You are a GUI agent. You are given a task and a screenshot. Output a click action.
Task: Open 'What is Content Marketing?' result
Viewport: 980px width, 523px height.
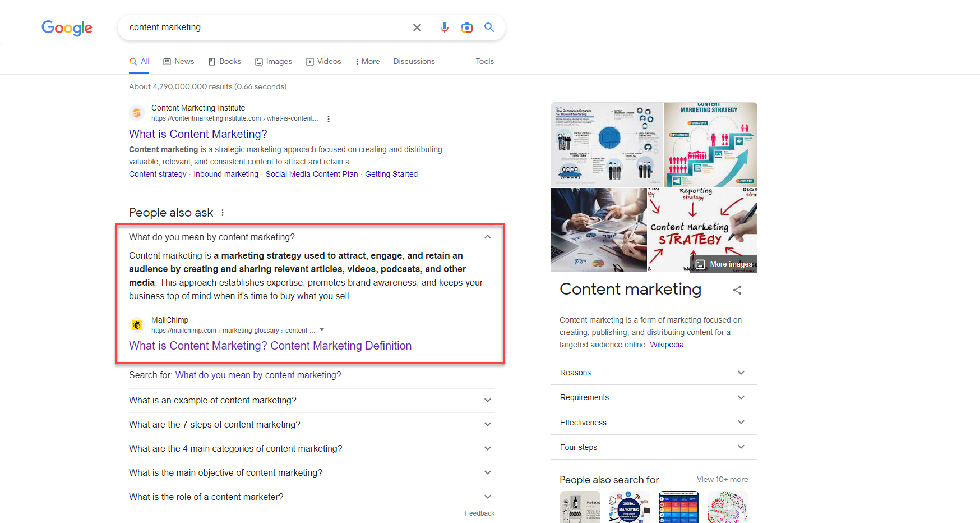[x=198, y=134]
